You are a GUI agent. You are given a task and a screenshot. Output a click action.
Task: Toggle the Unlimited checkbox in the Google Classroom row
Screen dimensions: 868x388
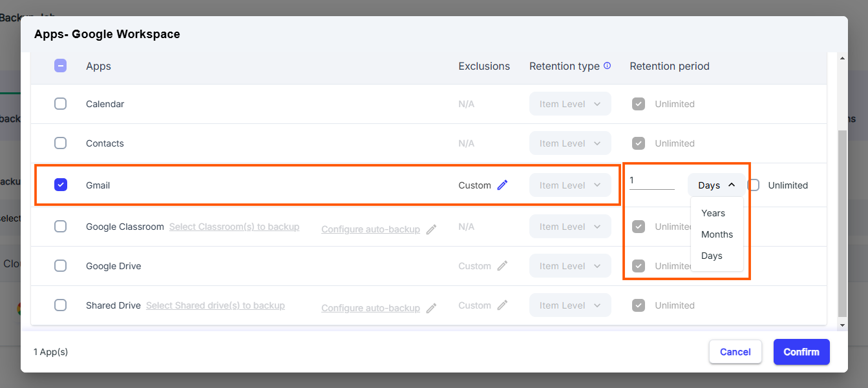pyautogui.click(x=639, y=227)
